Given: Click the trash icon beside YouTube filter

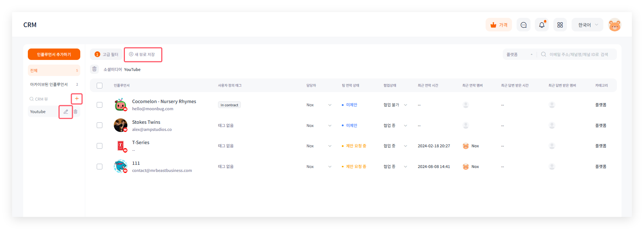Looking at the screenshot, I should tap(95, 69).
